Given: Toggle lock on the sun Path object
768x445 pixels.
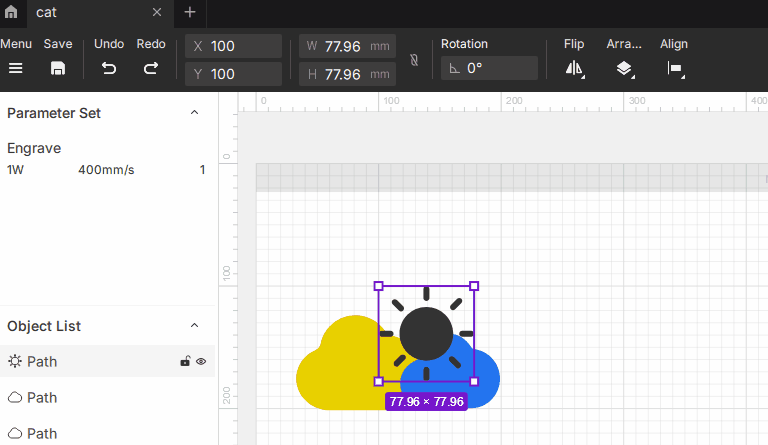Looking at the screenshot, I should coord(185,361).
